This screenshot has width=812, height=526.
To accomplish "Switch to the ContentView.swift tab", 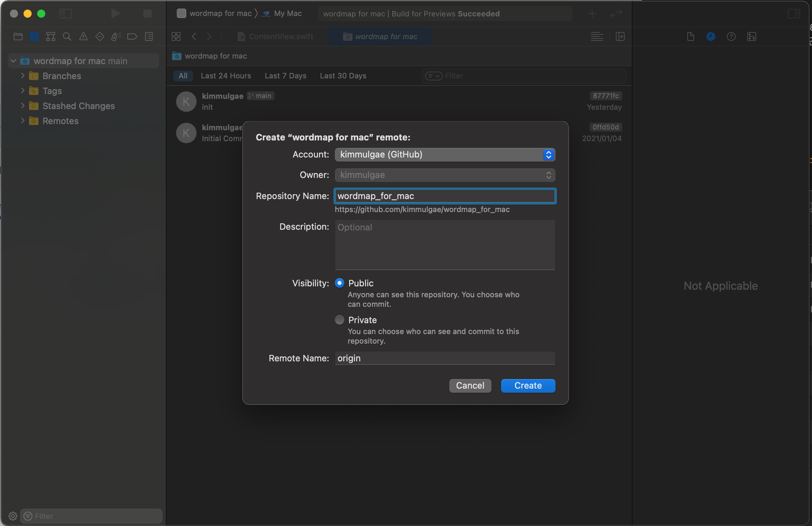I will (x=275, y=36).
